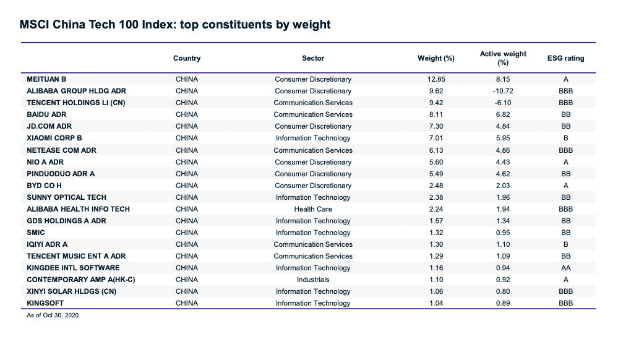Click the Active weight (%) header
Screen dimensions: 644x339
[503, 58]
